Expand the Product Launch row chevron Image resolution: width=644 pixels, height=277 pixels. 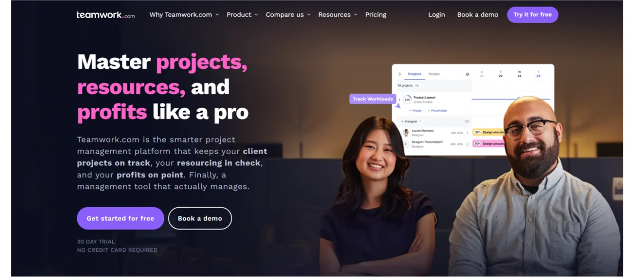click(400, 100)
